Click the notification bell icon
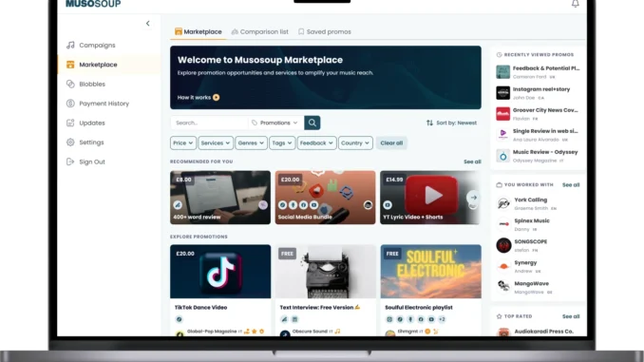The width and height of the screenshot is (644, 362). coord(575,4)
